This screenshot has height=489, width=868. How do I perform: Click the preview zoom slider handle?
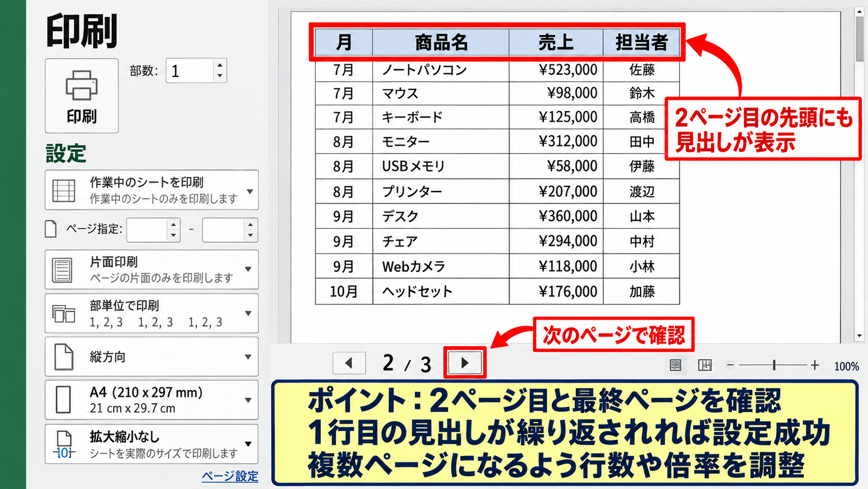point(774,365)
